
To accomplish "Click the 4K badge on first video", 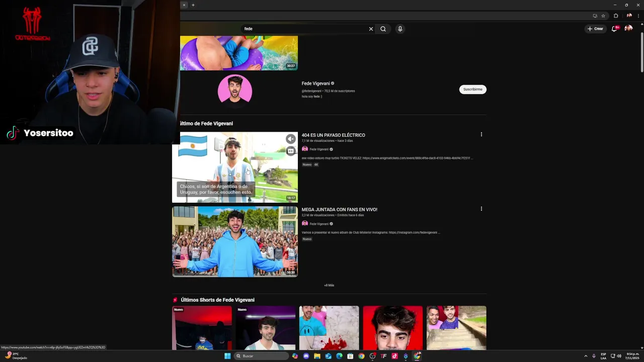I will tap(316, 164).
